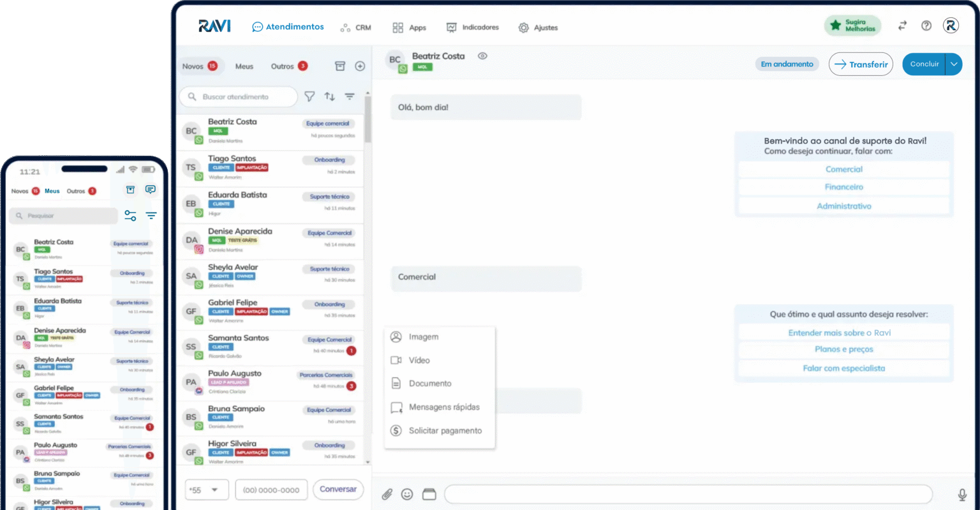Click the microphone icon to record audio

[x=962, y=494]
